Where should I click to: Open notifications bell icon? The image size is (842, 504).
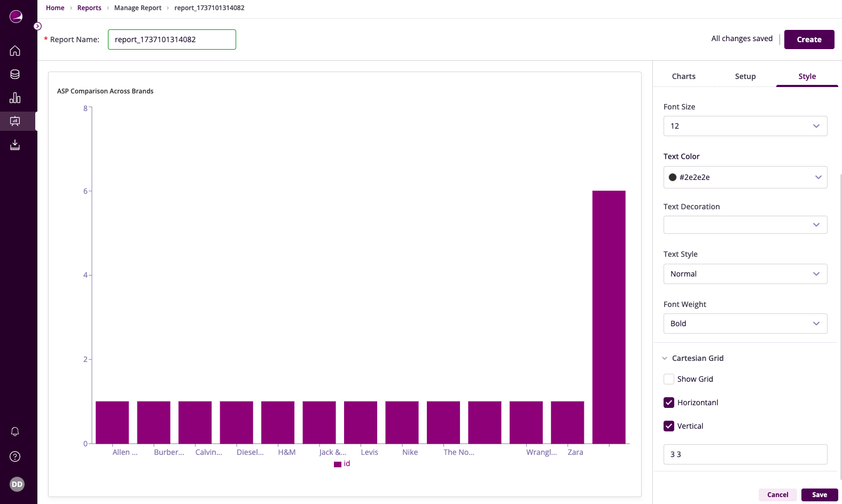(x=15, y=431)
